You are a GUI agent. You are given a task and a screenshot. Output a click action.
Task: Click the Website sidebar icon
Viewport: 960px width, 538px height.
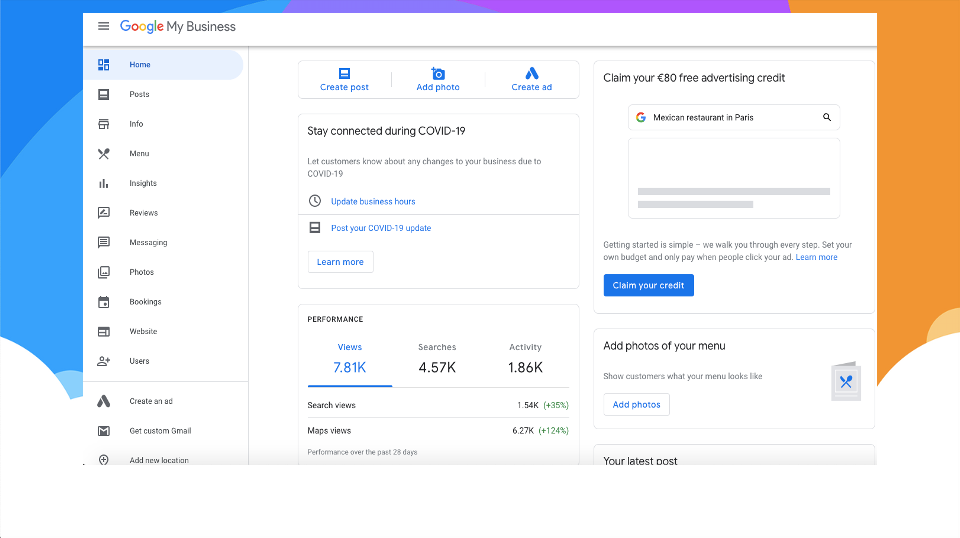tap(103, 332)
